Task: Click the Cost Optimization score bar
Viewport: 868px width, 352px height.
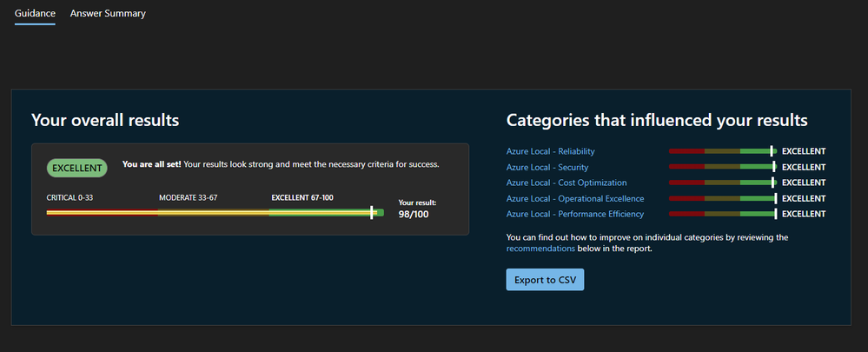Action: 722,183
